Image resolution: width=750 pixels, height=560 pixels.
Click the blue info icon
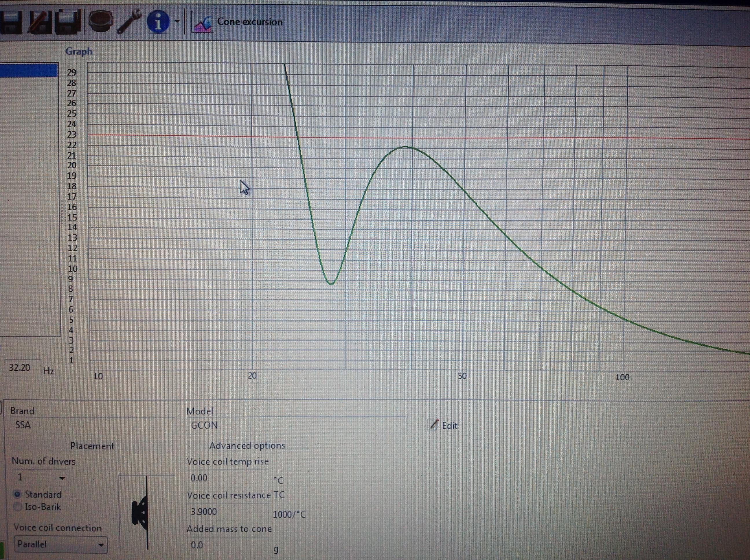click(158, 21)
